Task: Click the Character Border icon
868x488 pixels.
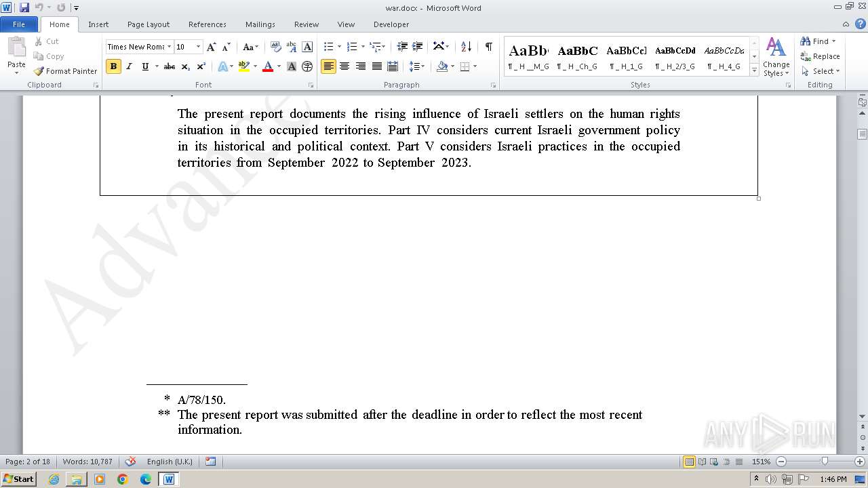Action: [x=307, y=47]
